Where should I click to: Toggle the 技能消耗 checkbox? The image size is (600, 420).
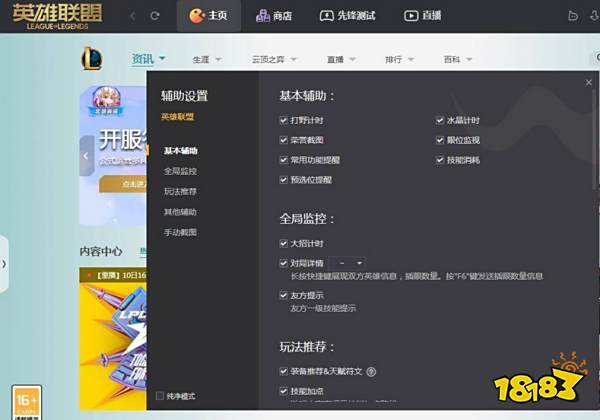(x=440, y=160)
